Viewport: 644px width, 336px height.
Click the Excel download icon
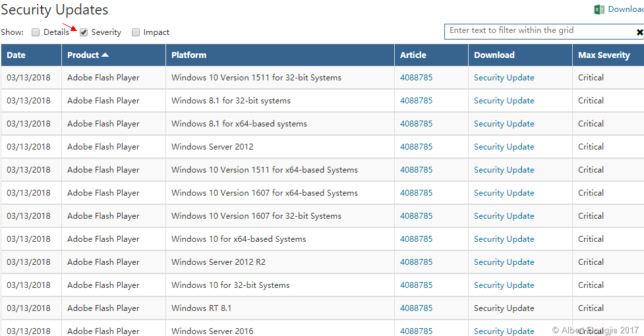[599, 9]
